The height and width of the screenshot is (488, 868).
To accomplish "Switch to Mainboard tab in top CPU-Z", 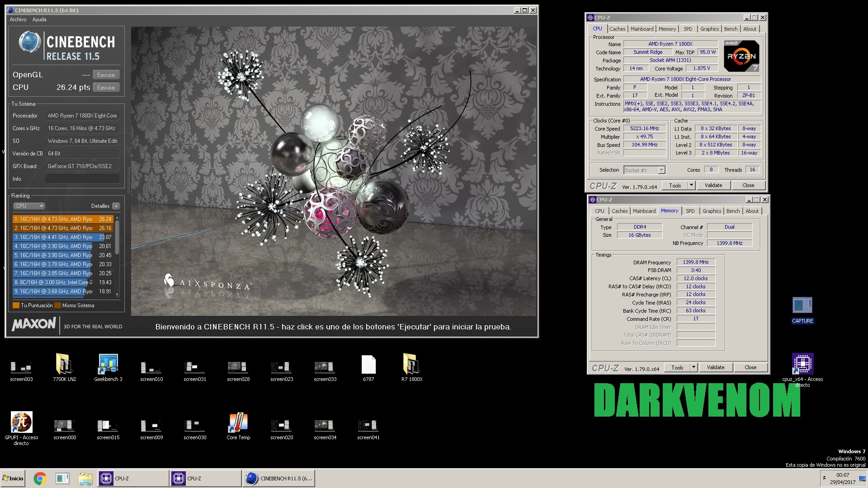I will (x=642, y=29).
